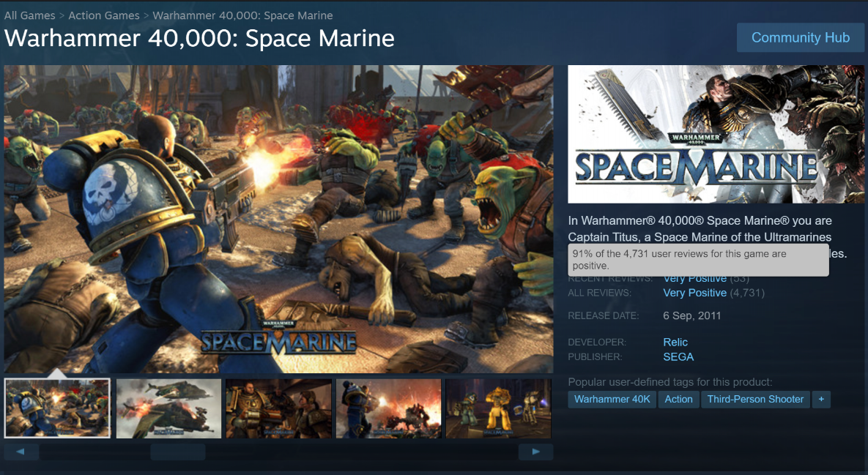
Task: Open the Community Hub
Action: pos(801,37)
